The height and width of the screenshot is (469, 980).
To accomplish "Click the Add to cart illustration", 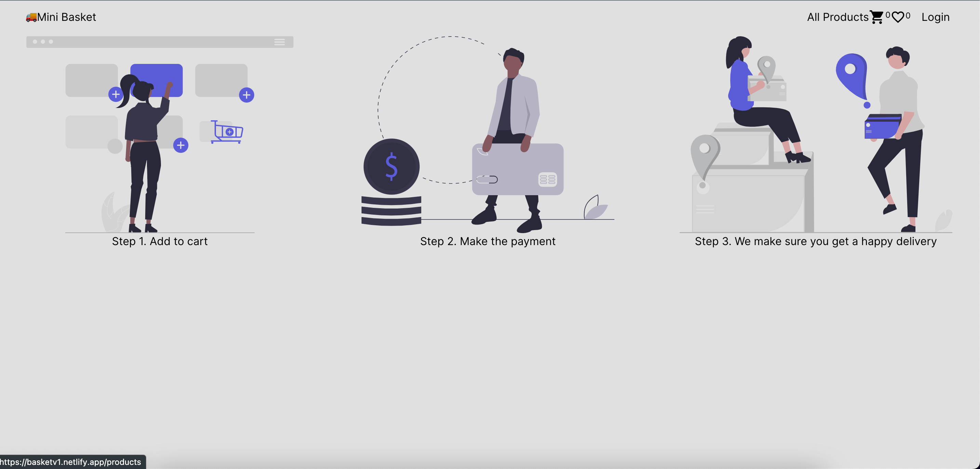I will 160,134.
